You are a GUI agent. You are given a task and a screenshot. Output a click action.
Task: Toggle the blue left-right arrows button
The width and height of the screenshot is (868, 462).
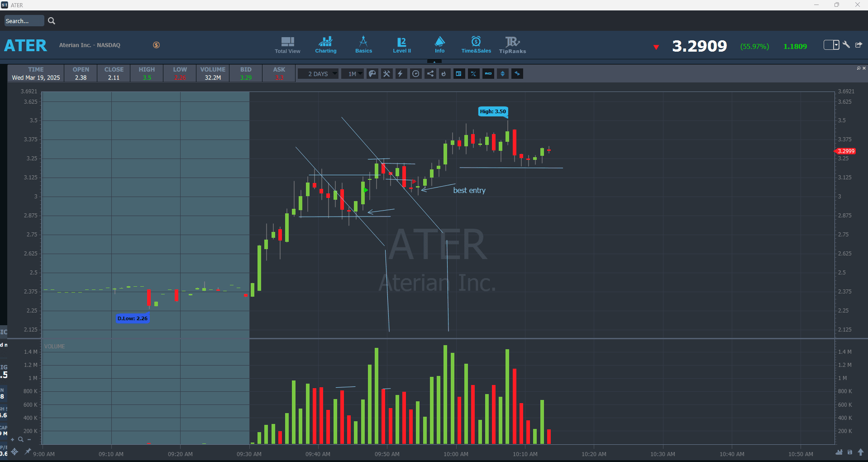pos(517,73)
